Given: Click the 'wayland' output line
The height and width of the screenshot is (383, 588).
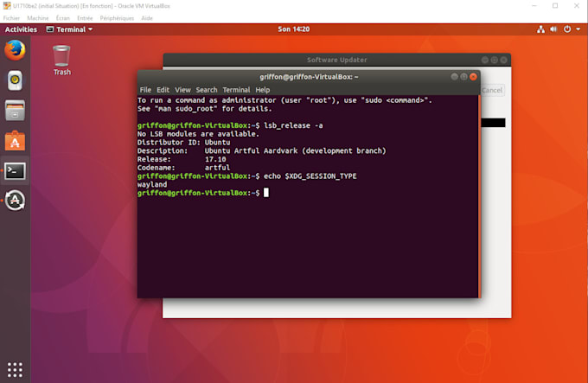Looking at the screenshot, I should point(152,184).
